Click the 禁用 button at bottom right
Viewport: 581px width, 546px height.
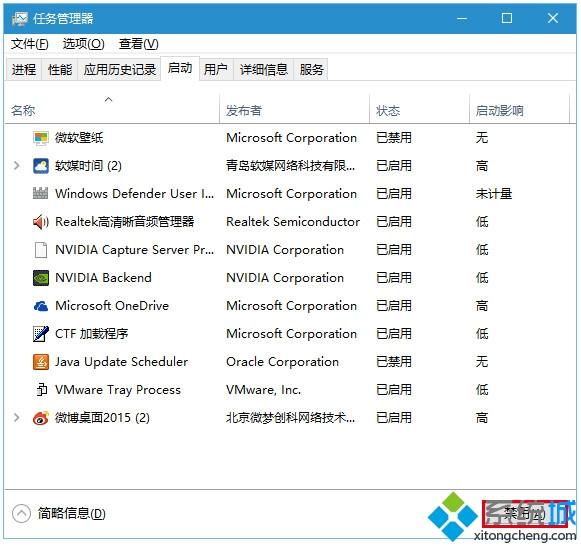525,513
